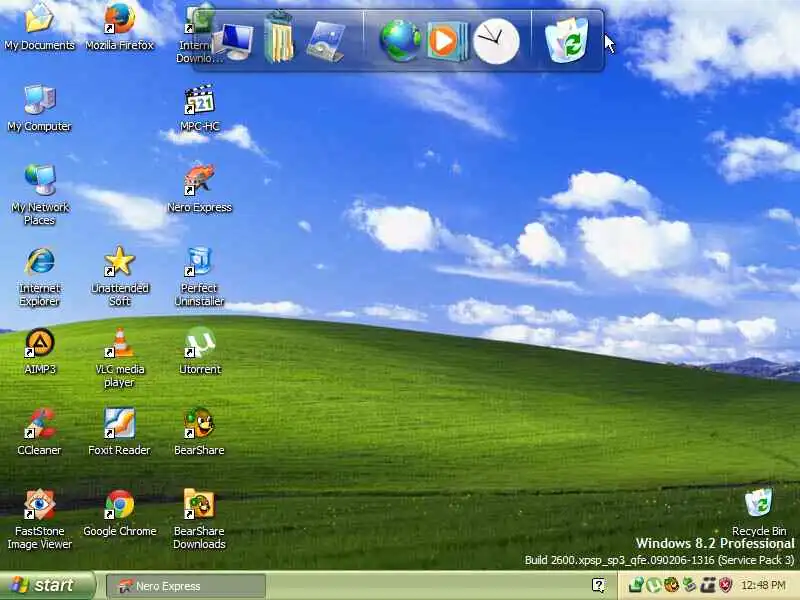Click the BearShare bear tray icon
Screen dimensions: 800x600
[x=671, y=585]
